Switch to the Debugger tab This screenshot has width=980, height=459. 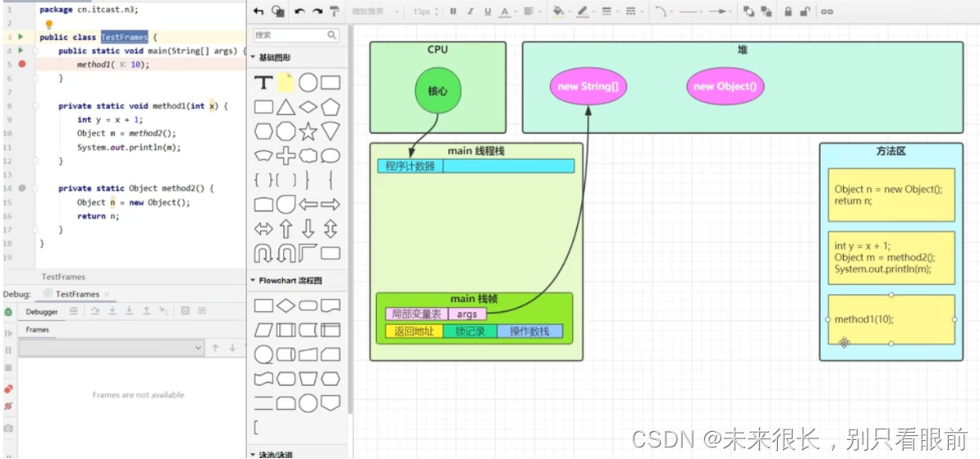42,311
